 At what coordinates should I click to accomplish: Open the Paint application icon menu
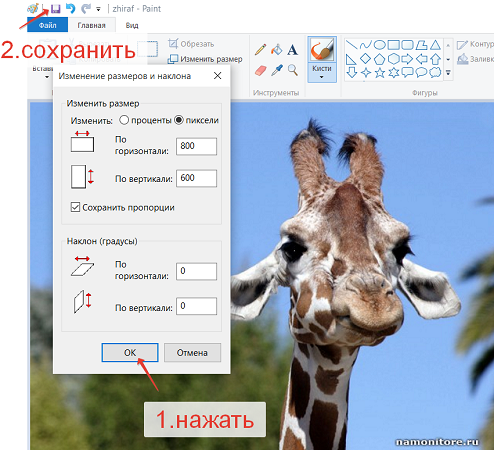(33, 8)
